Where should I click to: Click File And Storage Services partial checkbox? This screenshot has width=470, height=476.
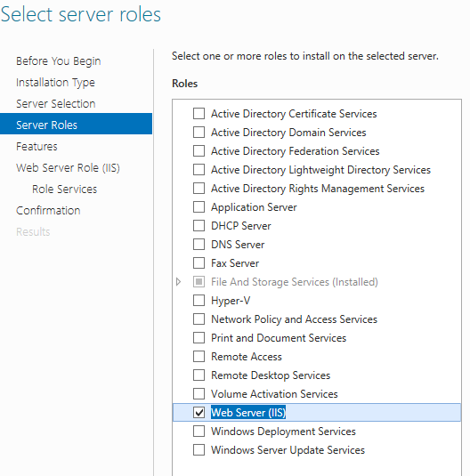(x=199, y=282)
